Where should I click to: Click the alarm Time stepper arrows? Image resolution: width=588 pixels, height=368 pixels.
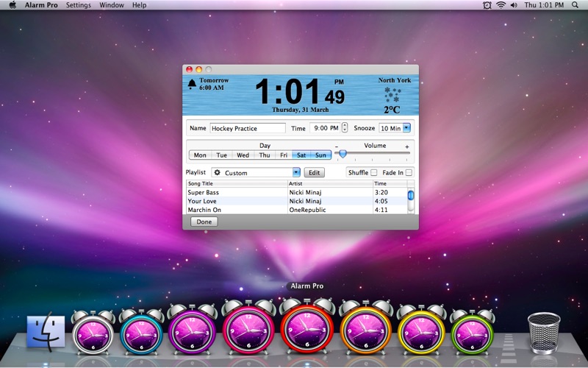point(345,127)
